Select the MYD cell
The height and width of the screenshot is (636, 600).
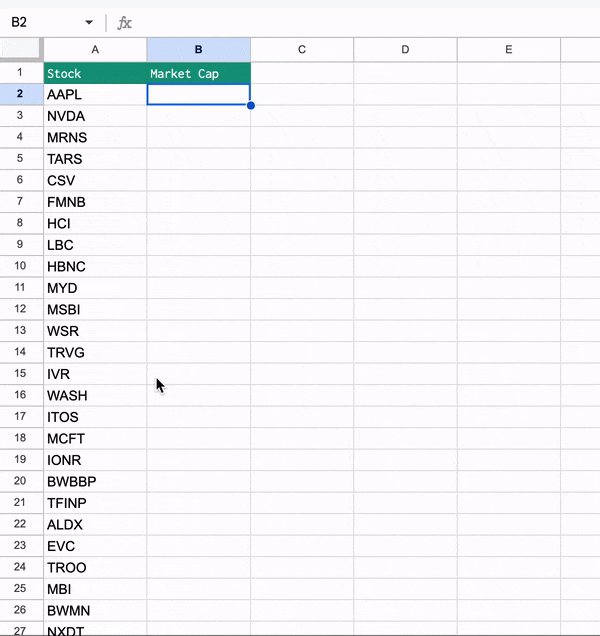[95, 288]
